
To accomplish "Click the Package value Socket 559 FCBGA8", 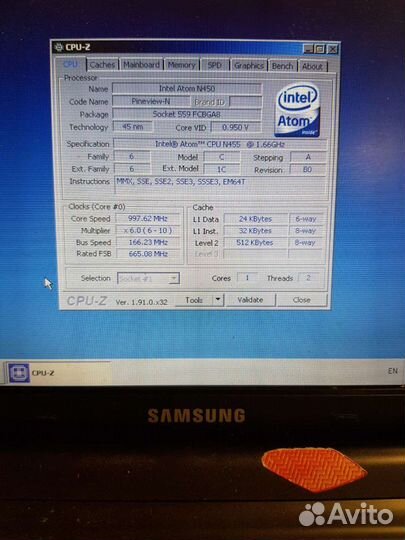I will click(187, 114).
